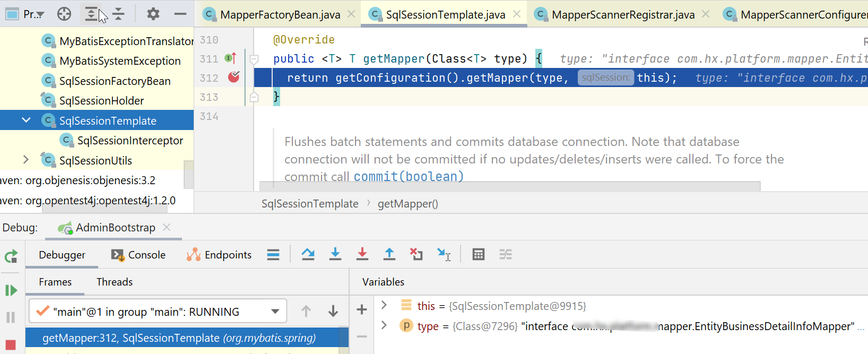Open the Endpoints tab
Image resolution: width=868 pixels, height=354 pixels.
(219, 255)
